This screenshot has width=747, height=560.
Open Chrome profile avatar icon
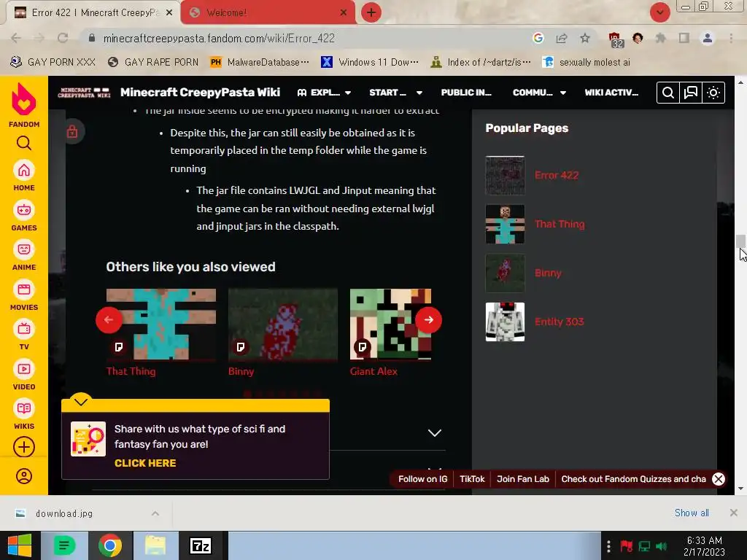point(708,38)
